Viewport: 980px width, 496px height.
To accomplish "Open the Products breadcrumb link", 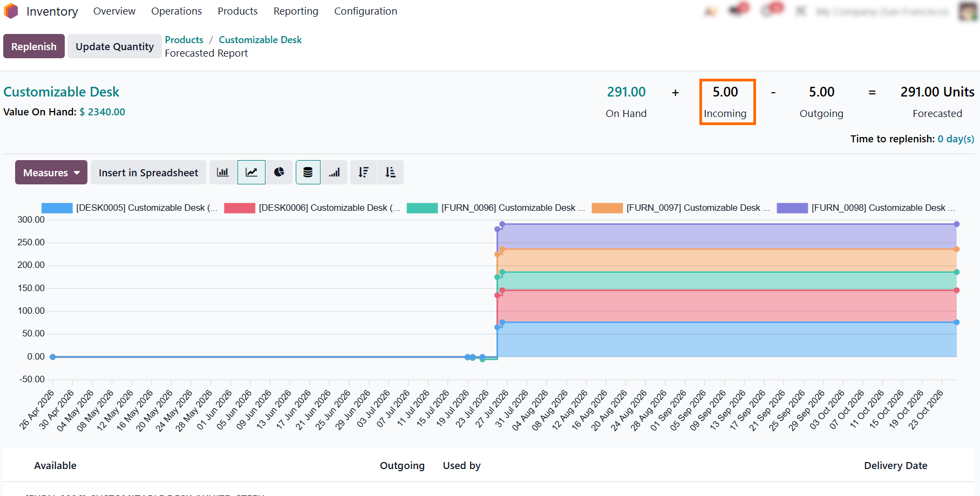I will (184, 40).
